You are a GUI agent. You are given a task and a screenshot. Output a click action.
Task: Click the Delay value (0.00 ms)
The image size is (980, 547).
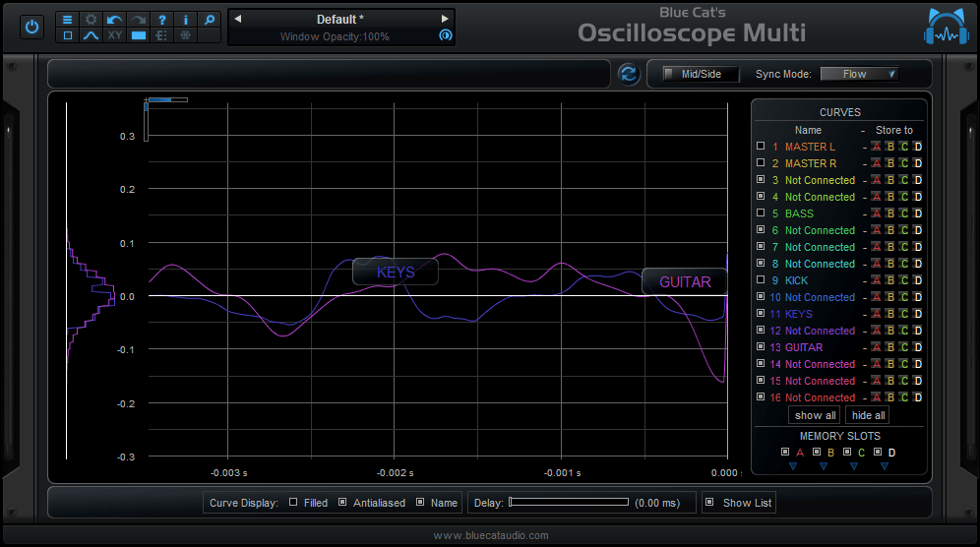[657, 503]
